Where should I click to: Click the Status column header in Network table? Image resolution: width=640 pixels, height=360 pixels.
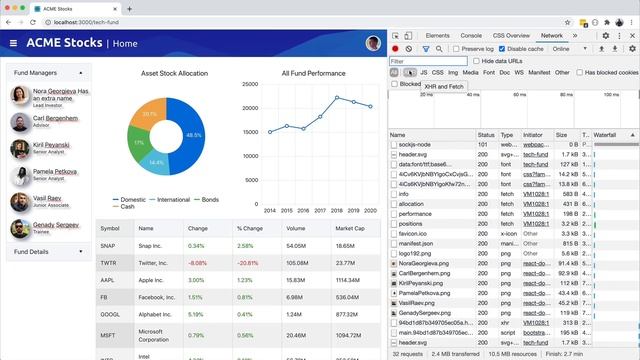click(486, 135)
